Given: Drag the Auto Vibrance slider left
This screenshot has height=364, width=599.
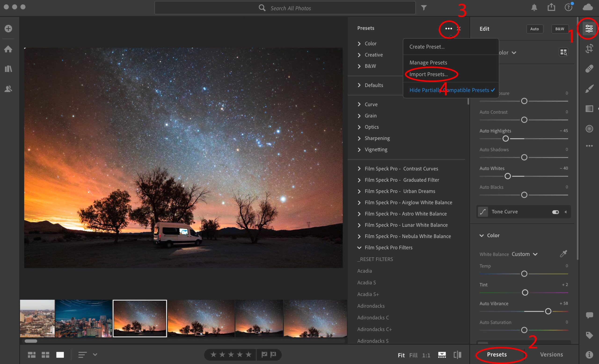Looking at the screenshot, I should 548,311.
